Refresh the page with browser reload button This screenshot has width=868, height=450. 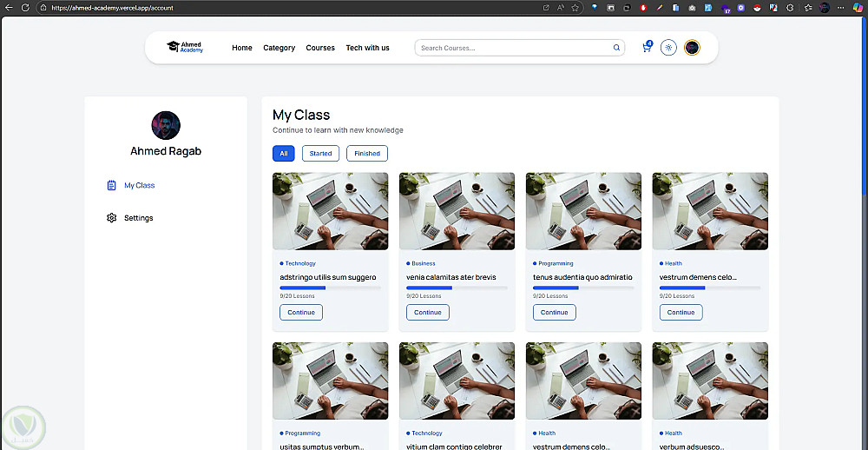point(27,7)
